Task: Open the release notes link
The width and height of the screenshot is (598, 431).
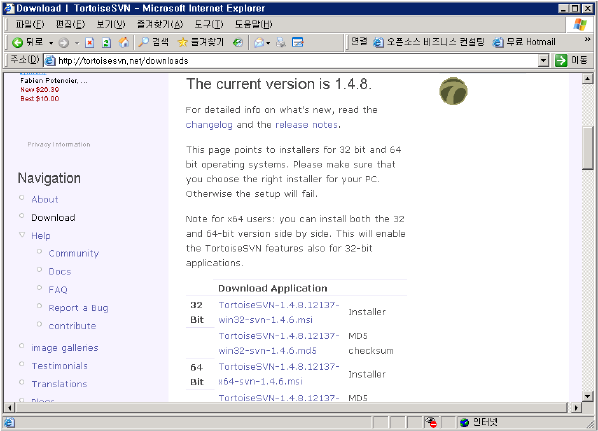Action: (307, 125)
